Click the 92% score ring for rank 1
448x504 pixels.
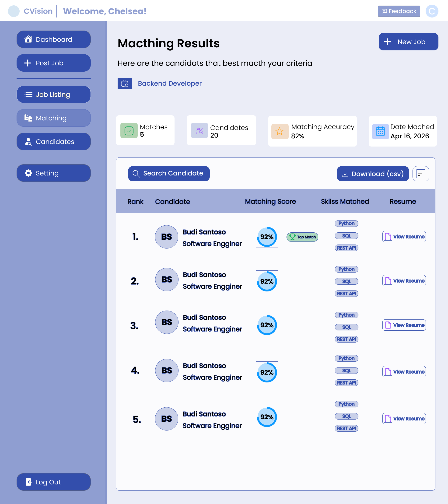[x=267, y=237]
